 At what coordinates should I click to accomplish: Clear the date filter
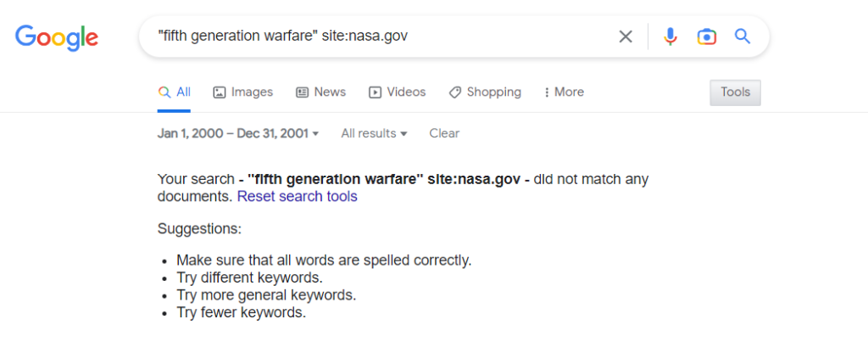(x=444, y=133)
